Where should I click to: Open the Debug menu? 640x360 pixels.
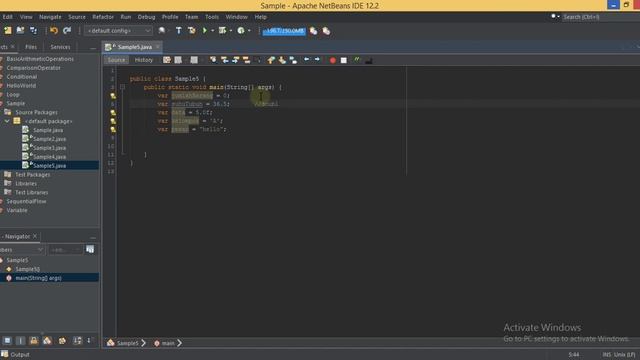[146, 17]
